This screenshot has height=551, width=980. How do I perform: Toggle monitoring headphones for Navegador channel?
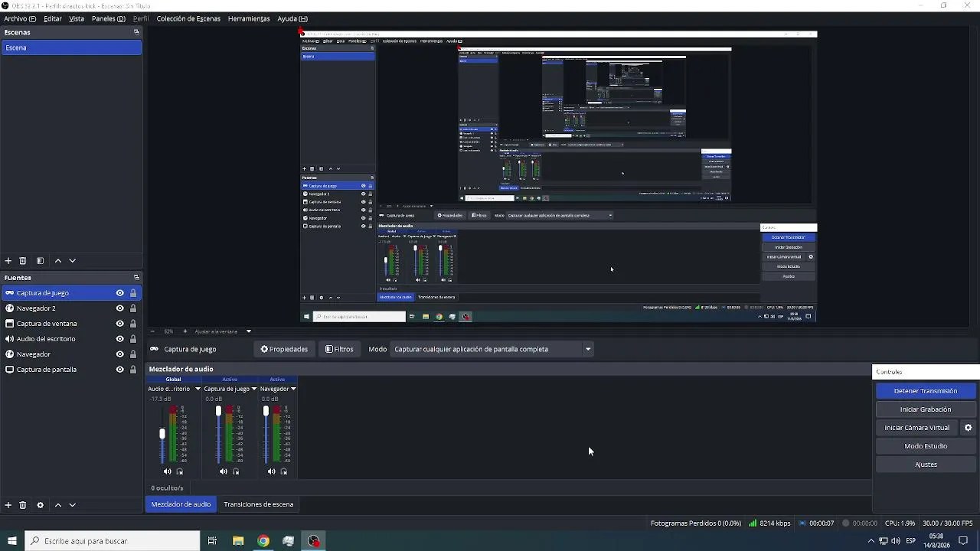(x=284, y=471)
